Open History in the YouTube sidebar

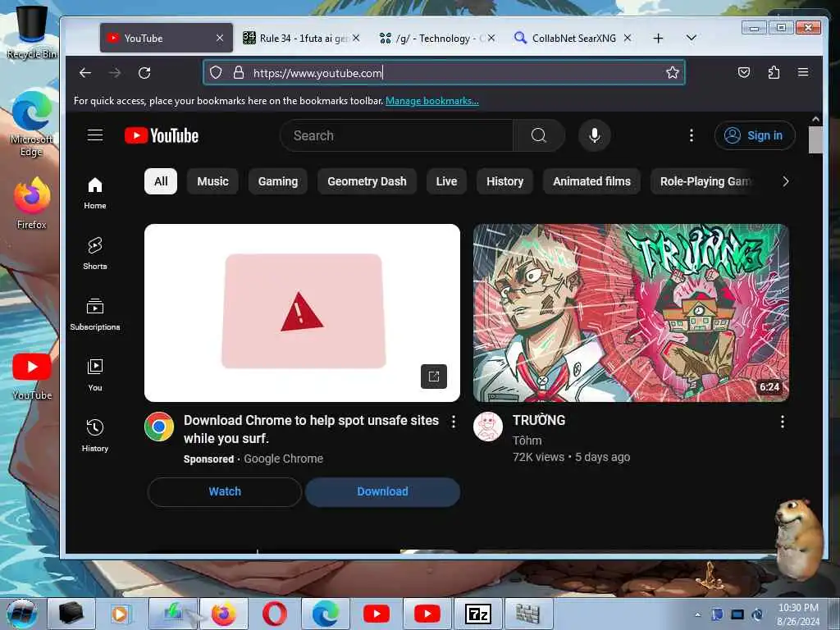coord(95,436)
